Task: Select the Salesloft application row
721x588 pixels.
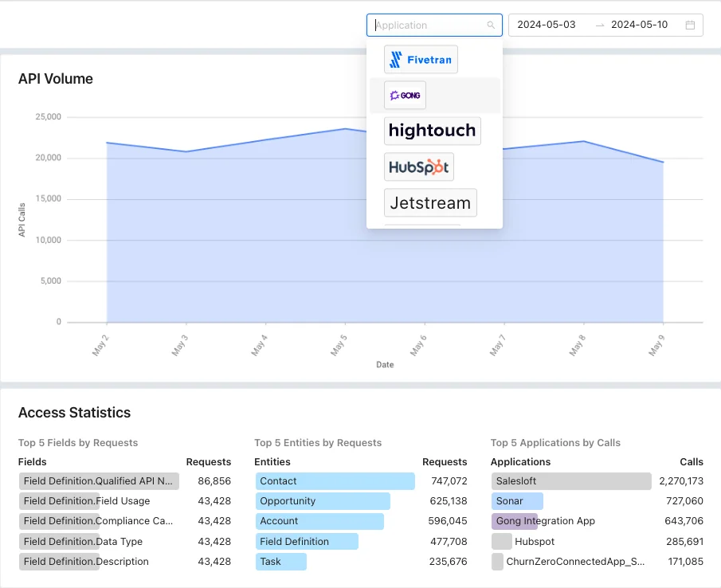Action: pyautogui.click(x=597, y=481)
